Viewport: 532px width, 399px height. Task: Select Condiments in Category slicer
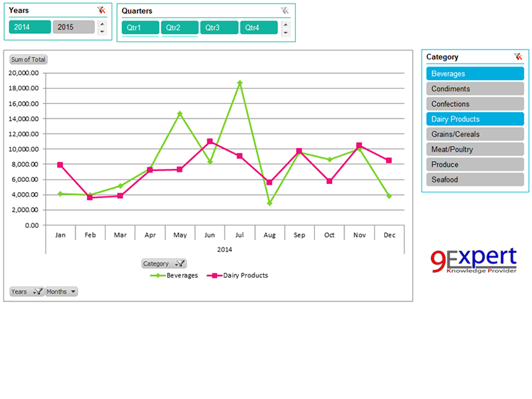coord(475,89)
